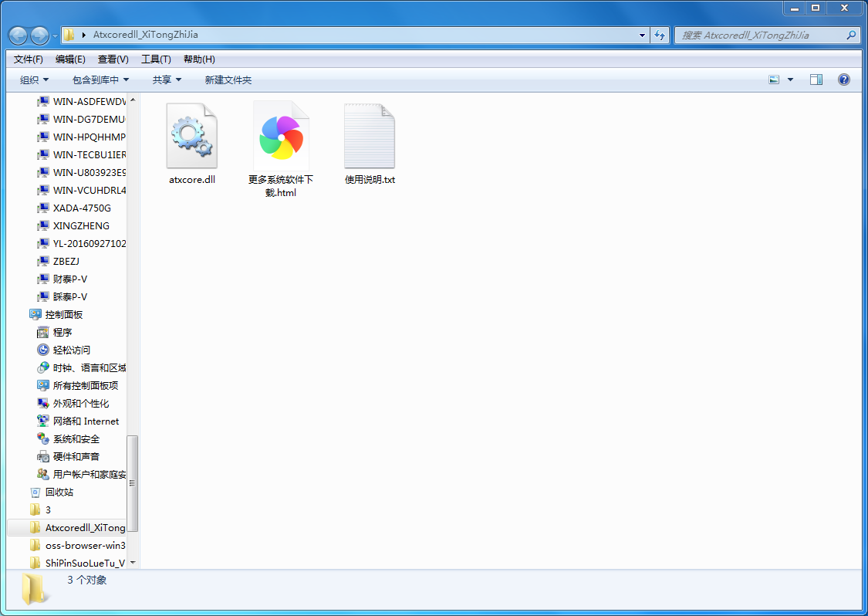
Task: Click the navigation pane scroll up arrow
Action: click(133, 99)
